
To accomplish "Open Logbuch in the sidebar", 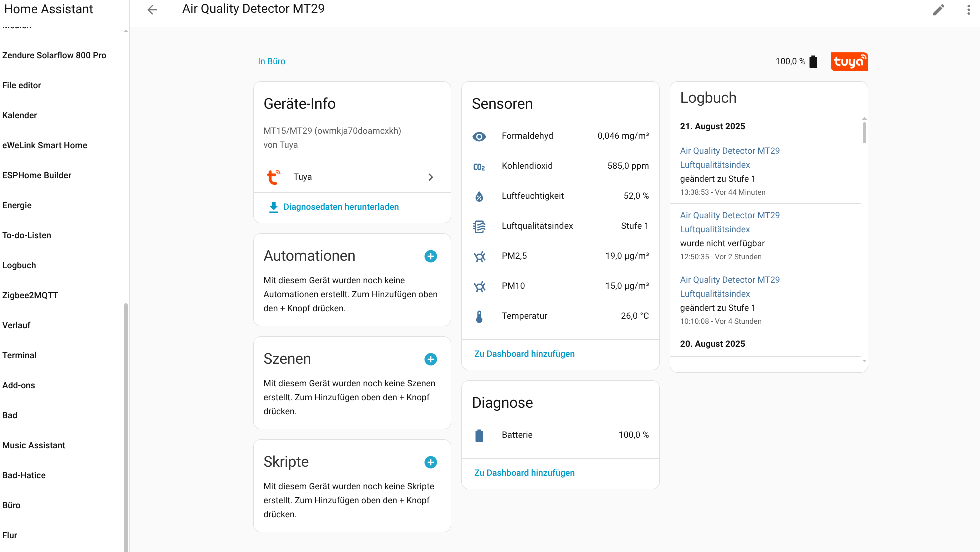I will tap(19, 265).
